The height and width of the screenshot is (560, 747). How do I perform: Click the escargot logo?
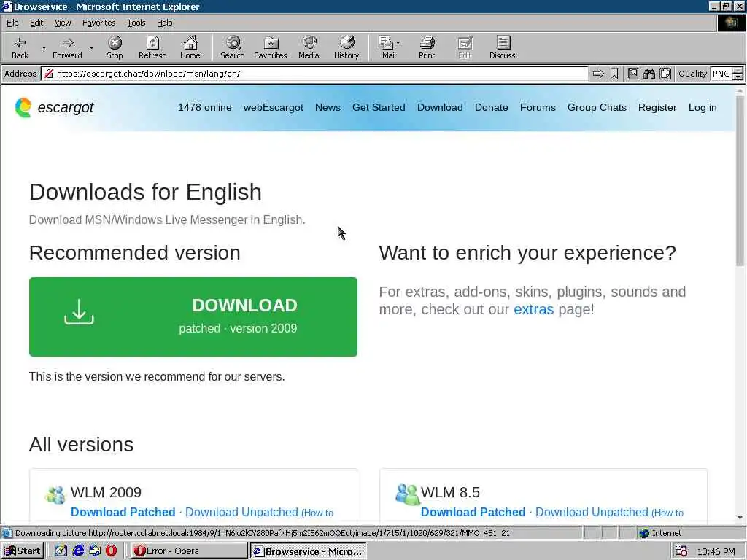click(x=54, y=107)
